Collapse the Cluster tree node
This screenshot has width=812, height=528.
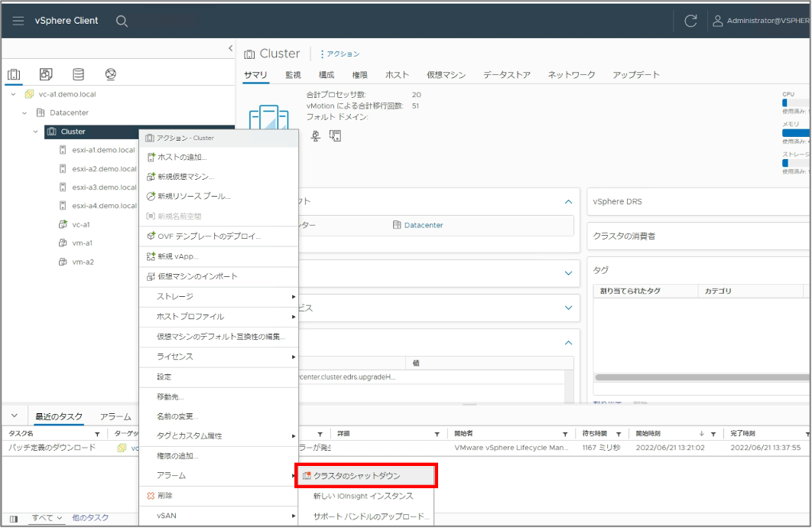pos(36,132)
